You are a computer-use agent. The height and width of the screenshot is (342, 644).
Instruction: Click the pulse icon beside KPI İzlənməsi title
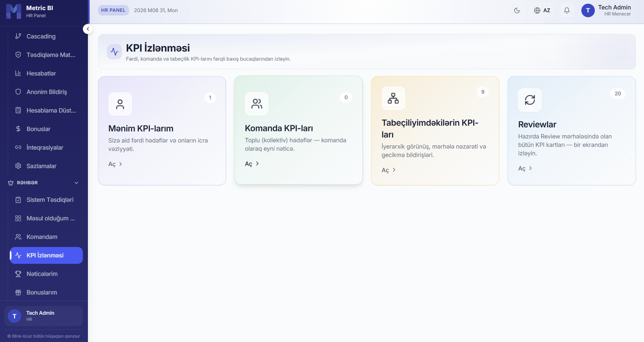tap(115, 52)
